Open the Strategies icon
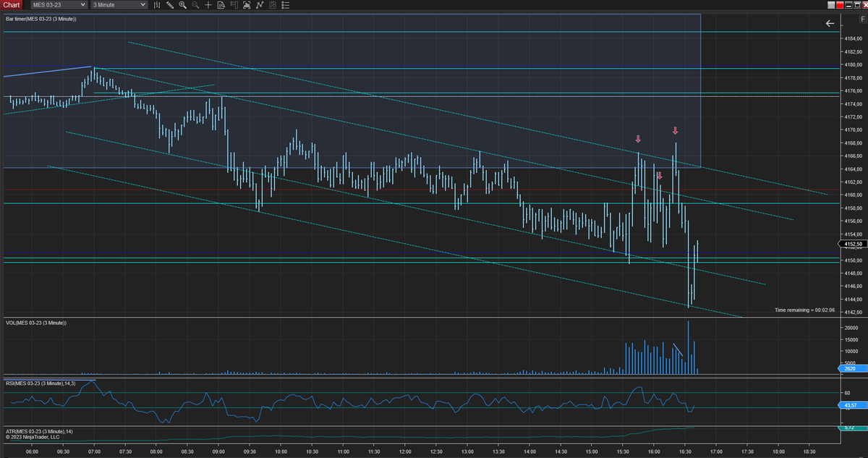The image size is (868, 458). pyautogui.click(x=273, y=5)
